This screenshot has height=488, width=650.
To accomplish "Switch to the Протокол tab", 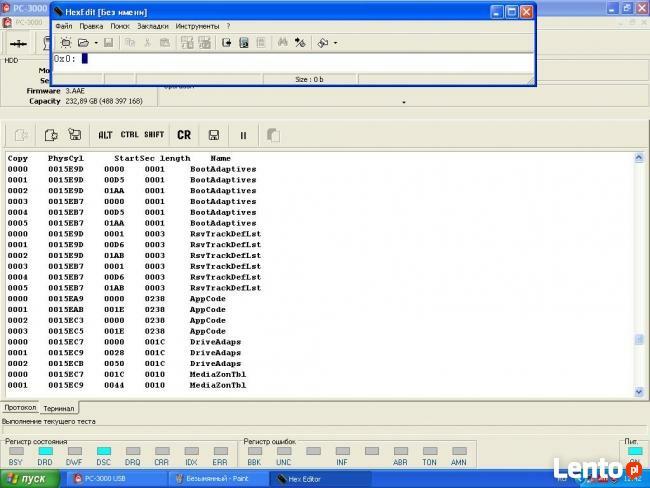I will pyautogui.click(x=20, y=408).
